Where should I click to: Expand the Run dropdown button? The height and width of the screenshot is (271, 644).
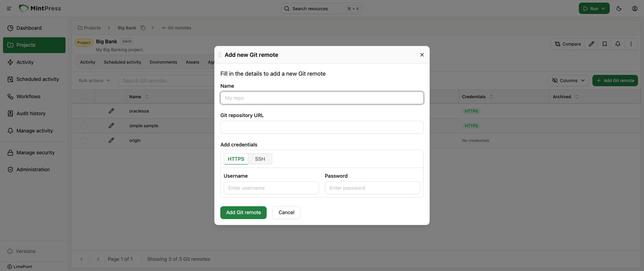(x=594, y=8)
